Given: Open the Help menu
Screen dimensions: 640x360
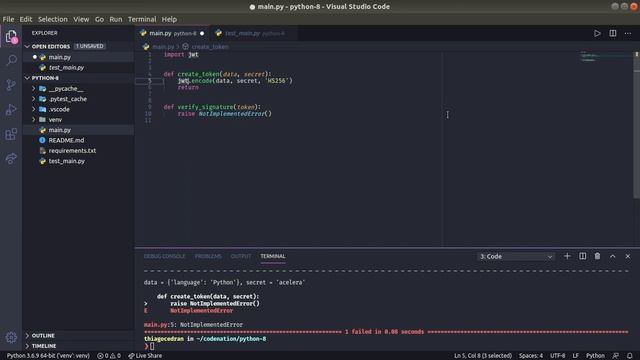Looking at the screenshot, I should pyautogui.click(x=169, y=19).
